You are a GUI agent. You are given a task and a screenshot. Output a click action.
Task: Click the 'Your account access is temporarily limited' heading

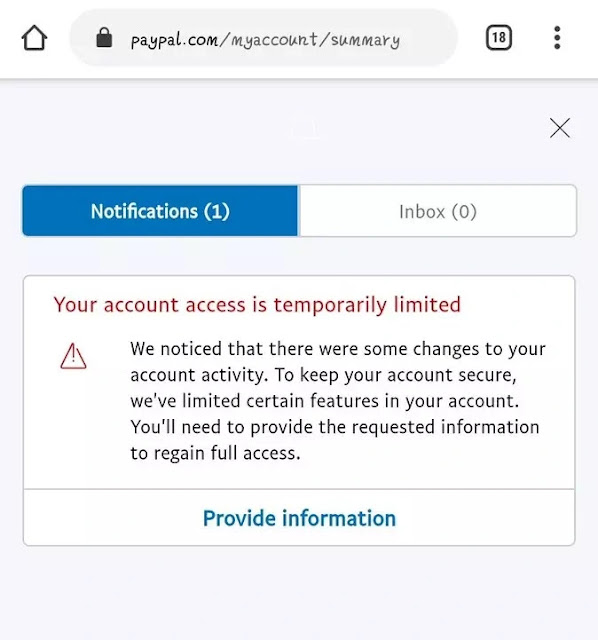pyautogui.click(x=257, y=304)
